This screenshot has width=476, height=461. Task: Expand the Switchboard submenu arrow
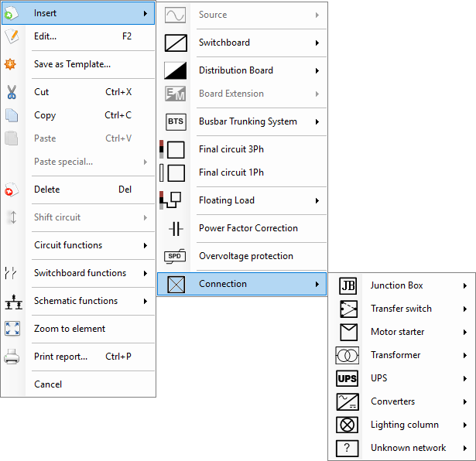(317, 43)
